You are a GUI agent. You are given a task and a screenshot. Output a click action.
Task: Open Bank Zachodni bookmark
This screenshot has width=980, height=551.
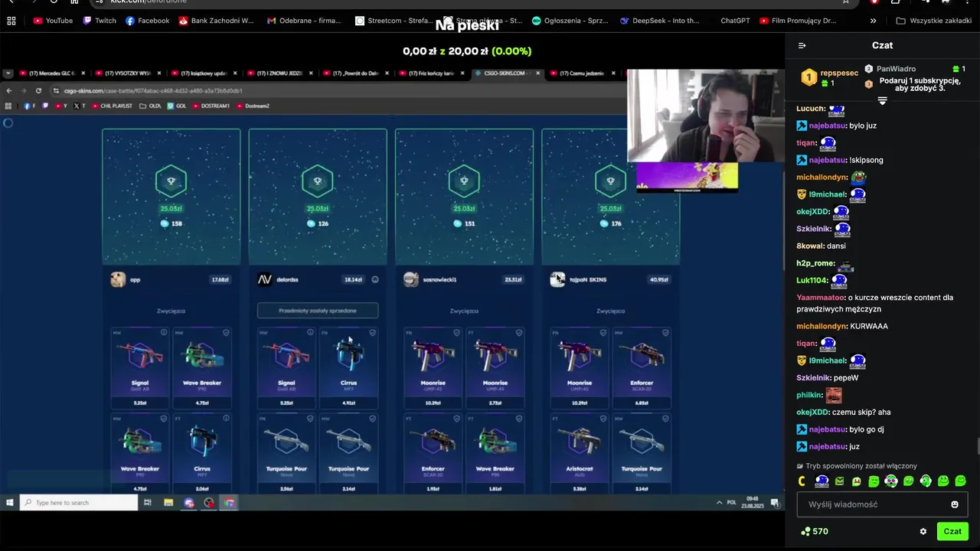point(216,21)
